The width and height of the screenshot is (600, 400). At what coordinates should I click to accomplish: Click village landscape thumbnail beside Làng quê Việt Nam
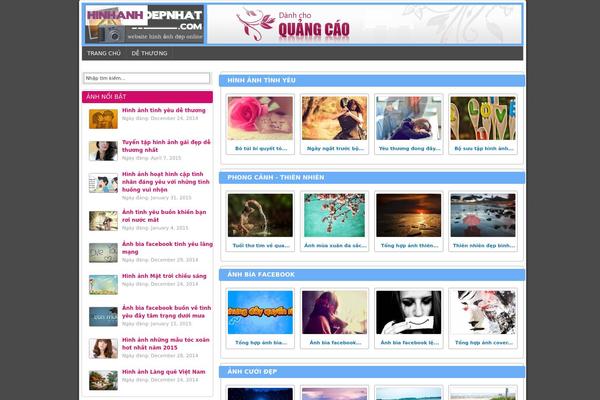point(103,380)
